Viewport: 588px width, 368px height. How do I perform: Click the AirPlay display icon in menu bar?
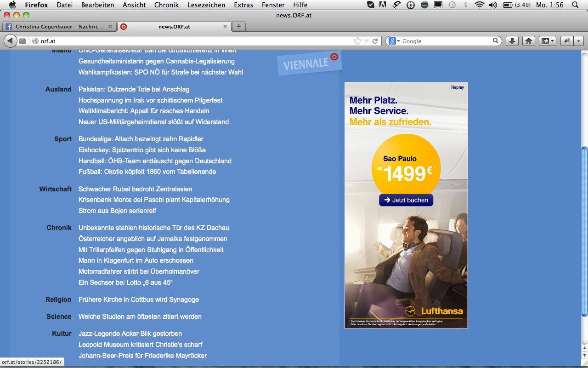[x=438, y=5]
